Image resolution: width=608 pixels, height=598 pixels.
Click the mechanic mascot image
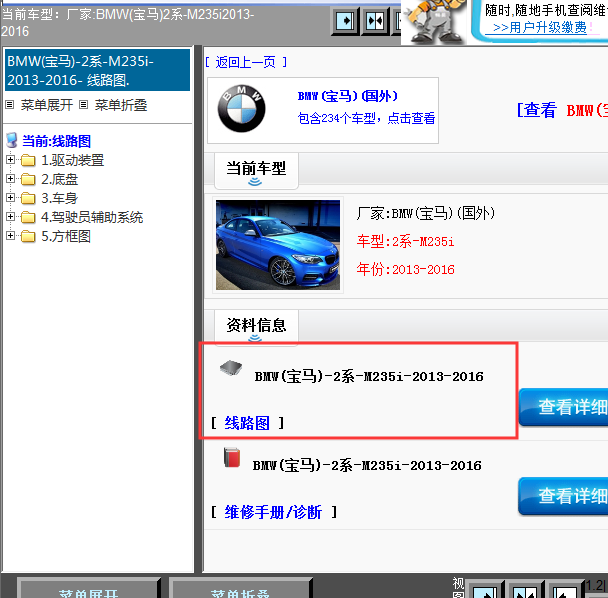point(434,21)
